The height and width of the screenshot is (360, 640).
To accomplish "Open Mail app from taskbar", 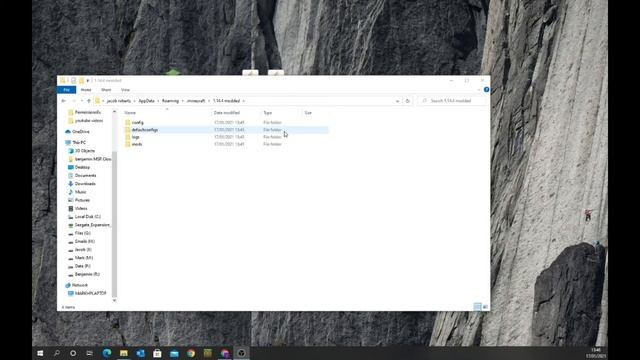I will tap(174, 353).
